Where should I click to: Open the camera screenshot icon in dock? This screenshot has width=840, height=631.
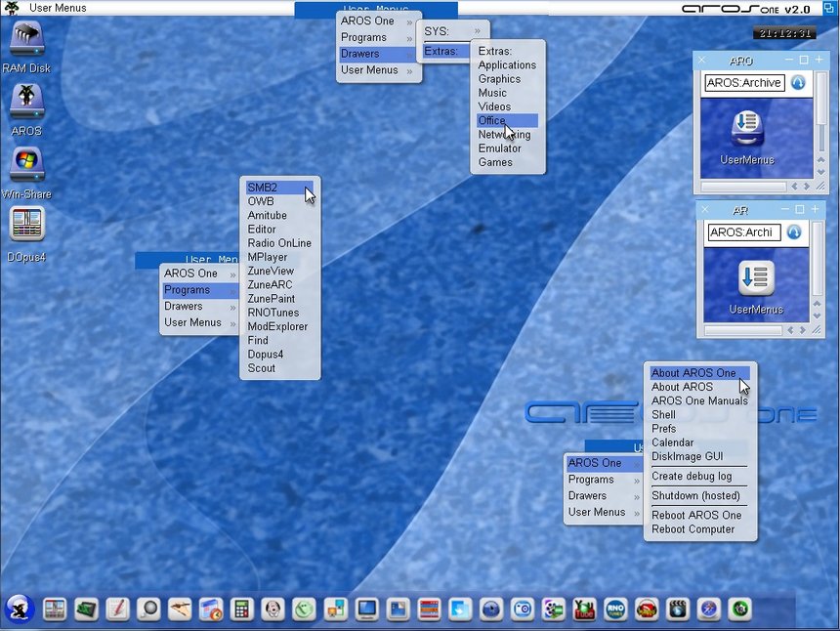(x=523, y=609)
